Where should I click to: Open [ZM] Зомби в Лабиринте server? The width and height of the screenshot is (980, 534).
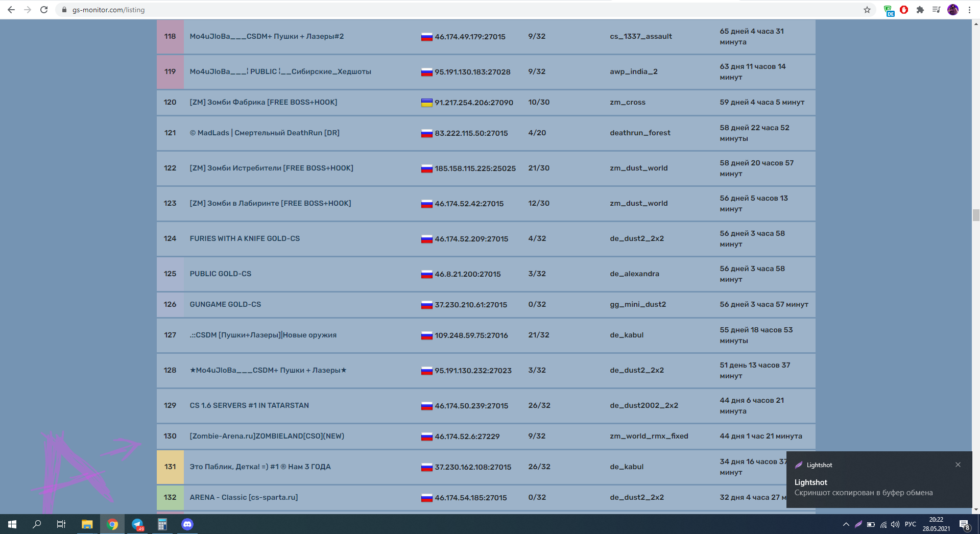coord(270,203)
